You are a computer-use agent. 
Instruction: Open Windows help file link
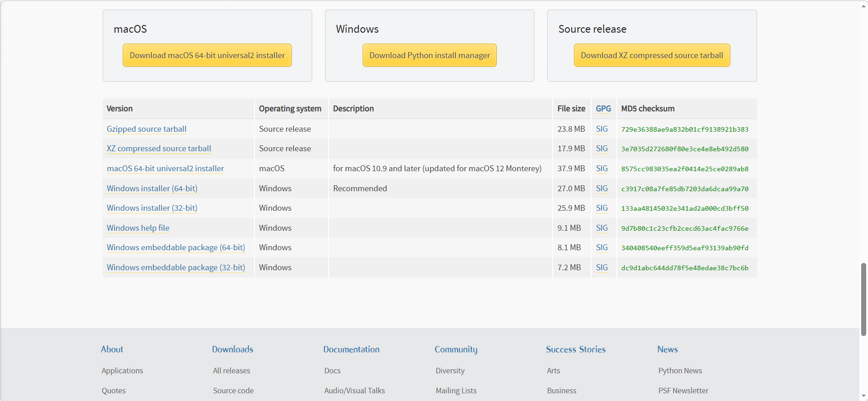(138, 228)
